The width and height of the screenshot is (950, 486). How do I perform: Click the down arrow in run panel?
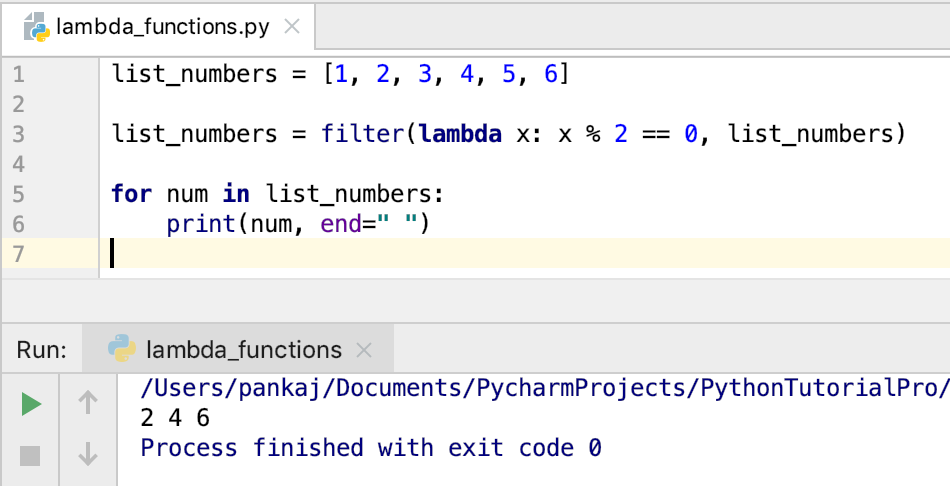click(88, 454)
